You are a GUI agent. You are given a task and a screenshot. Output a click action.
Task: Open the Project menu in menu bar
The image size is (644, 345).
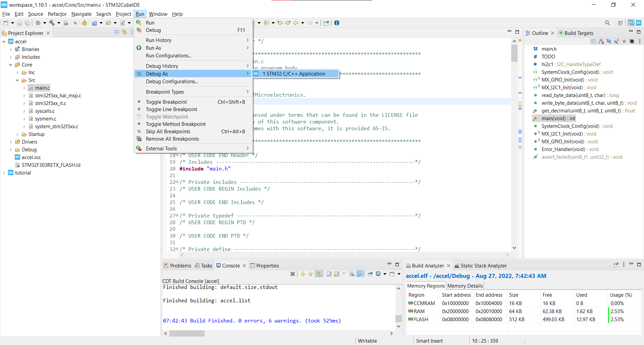point(123,14)
